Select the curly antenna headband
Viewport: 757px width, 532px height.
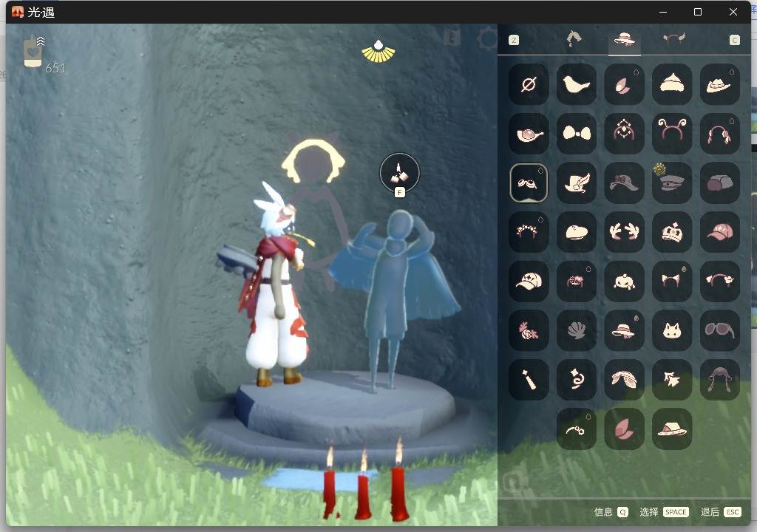[x=672, y=134]
